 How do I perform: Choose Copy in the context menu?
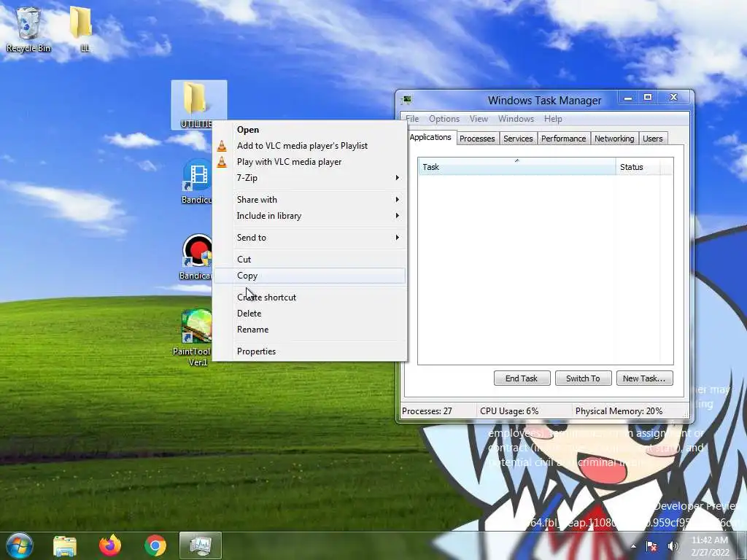[309, 276]
